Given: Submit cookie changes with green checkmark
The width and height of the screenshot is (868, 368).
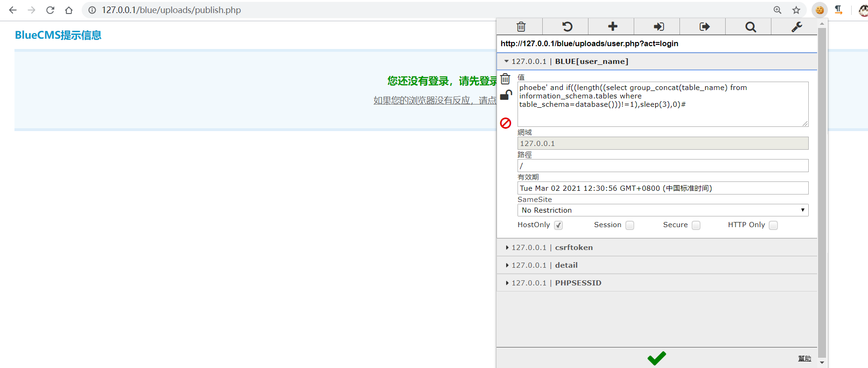Looking at the screenshot, I should (x=657, y=358).
